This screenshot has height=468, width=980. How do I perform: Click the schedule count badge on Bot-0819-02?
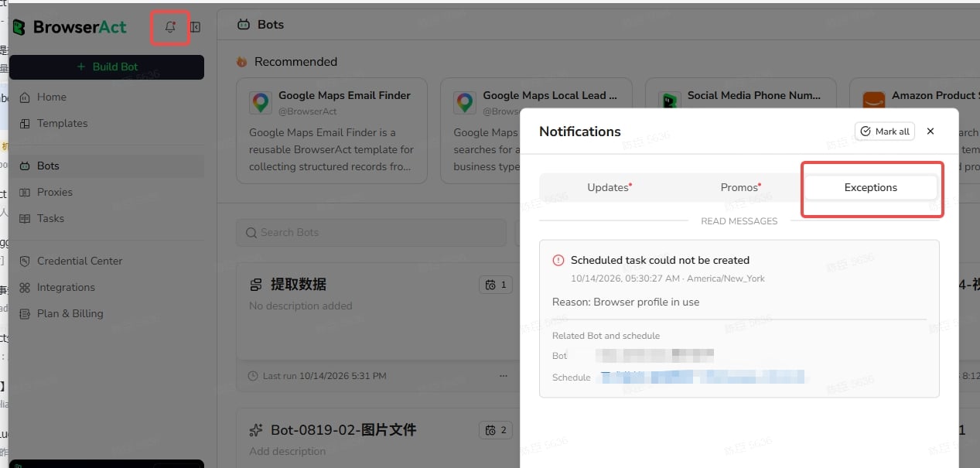[496, 430]
